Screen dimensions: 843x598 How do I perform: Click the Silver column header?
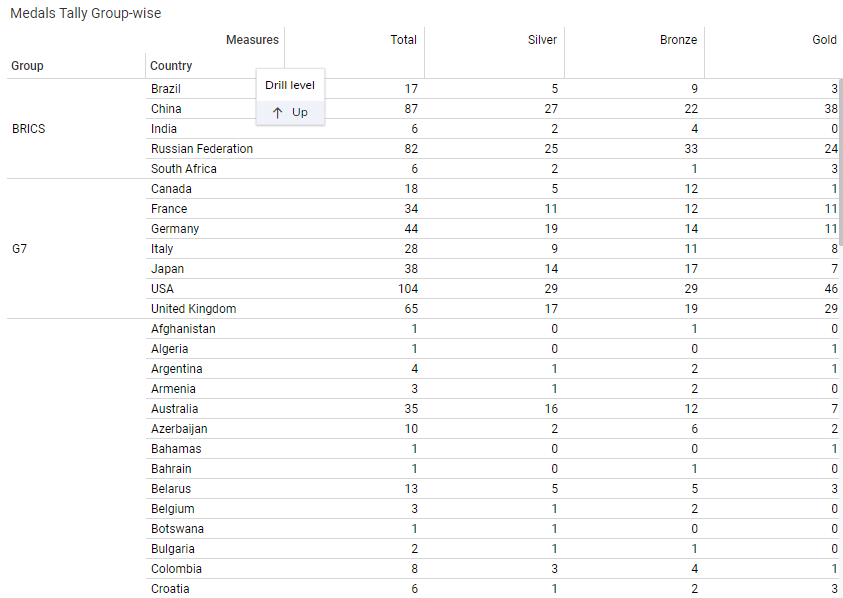coord(543,40)
